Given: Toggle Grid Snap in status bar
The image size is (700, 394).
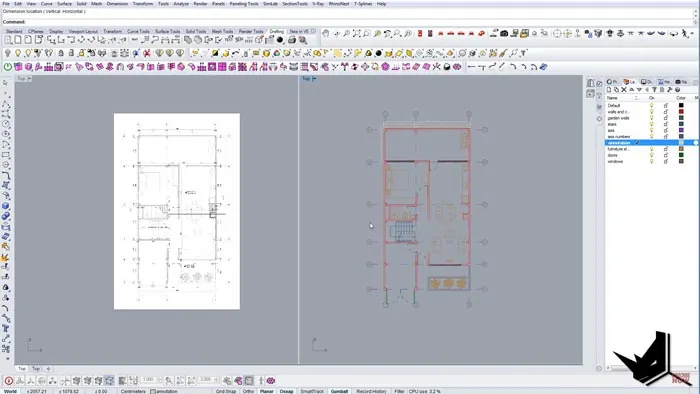Looking at the screenshot, I should [x=225, y=391].
